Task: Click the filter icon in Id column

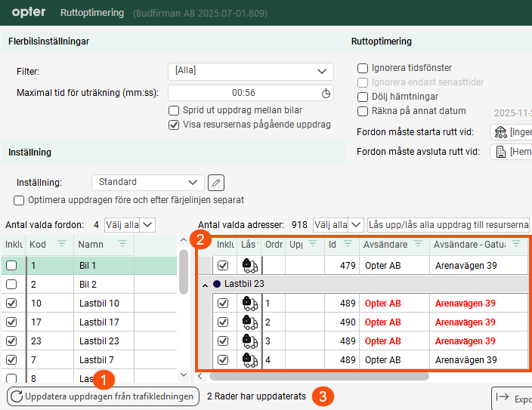Action: 348,244
